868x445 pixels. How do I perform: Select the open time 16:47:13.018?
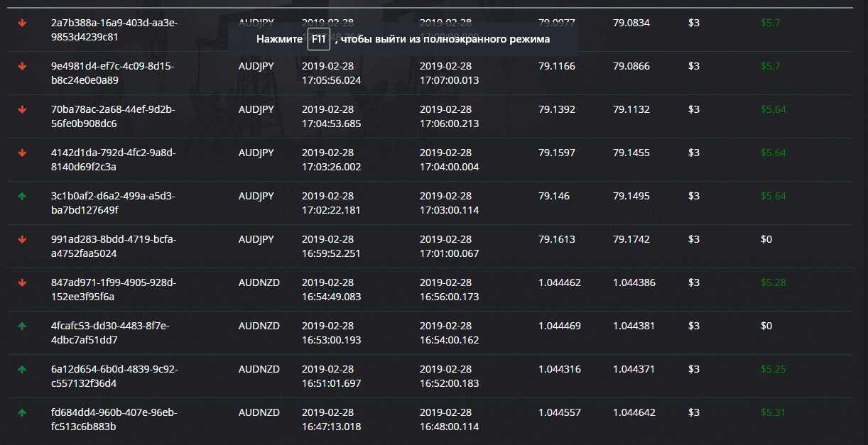click(x=332, y=419)
